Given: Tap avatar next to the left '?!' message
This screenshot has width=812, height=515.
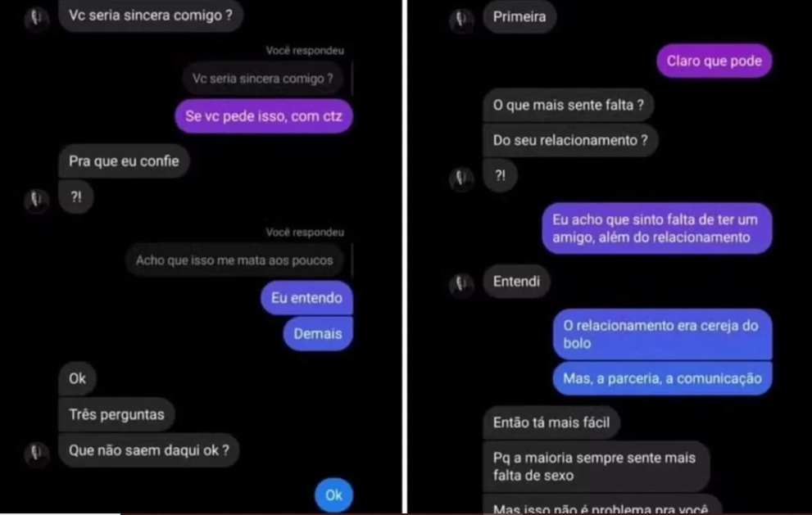Looking at the screenshot, I should (36, 199).
